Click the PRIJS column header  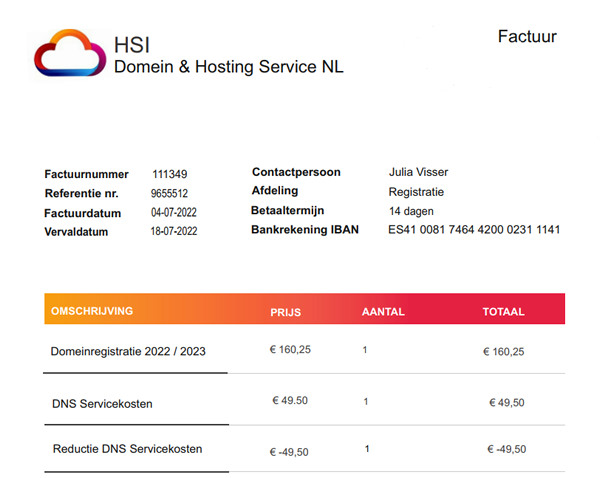[285, 312]
